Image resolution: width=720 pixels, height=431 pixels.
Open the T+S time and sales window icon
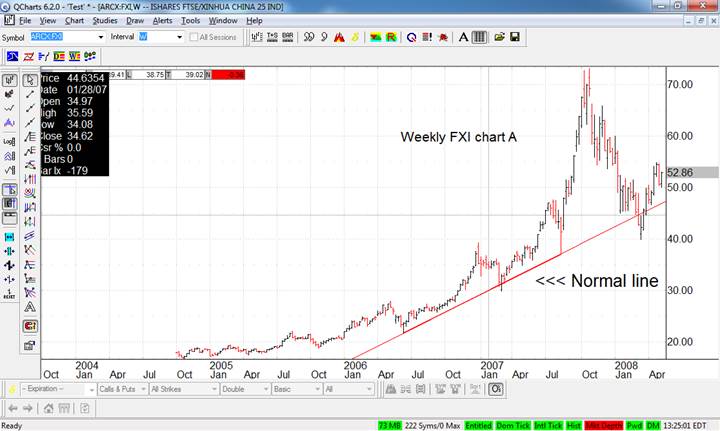pyautogui.click(x=272, y=37)
